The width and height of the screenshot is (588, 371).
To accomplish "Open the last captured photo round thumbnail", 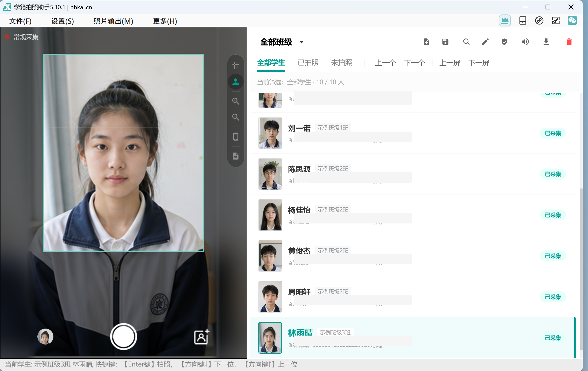I will 45,337.
